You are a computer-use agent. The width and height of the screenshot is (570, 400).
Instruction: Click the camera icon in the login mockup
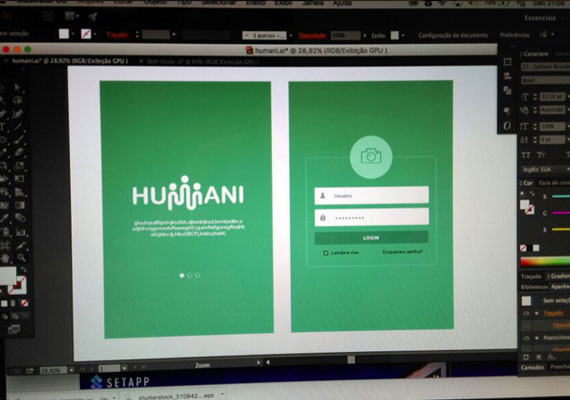pos(371,157)
